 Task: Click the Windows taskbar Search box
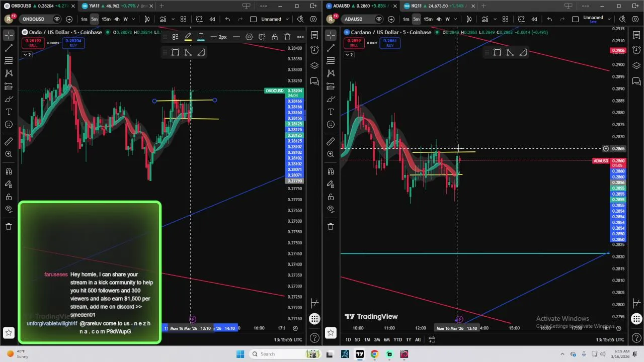pyautogui.click(x=285, y=354)
